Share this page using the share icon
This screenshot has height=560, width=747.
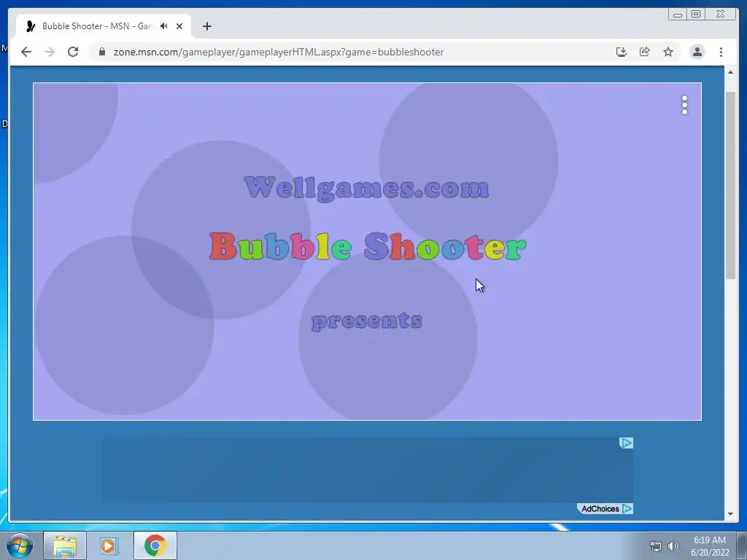coord(645,52)
